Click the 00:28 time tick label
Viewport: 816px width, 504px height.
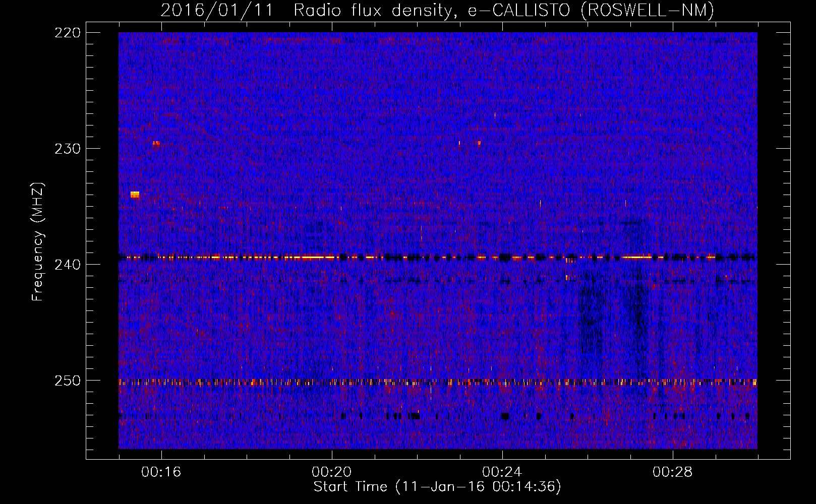point(673,472)
